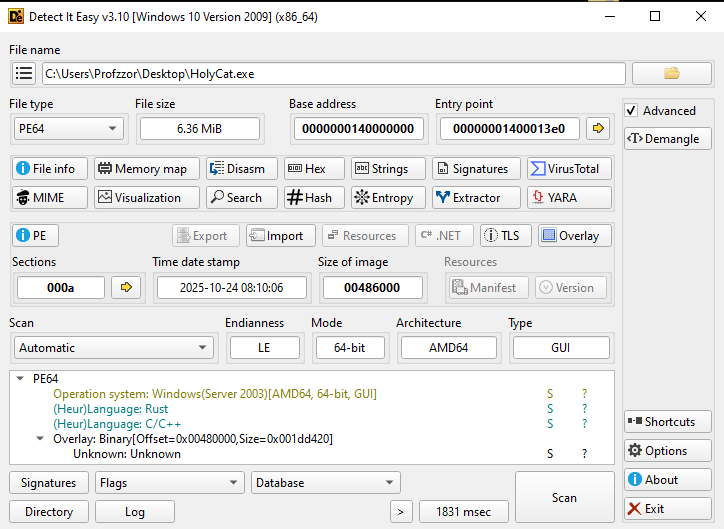Show the About dialog
The width and height of the screenshot is (724, 529).
click(x=668, y=480)
